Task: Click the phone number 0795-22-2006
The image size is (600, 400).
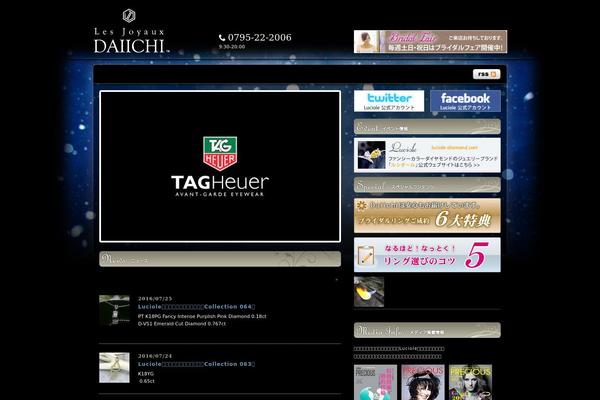Action: point(259,37)
